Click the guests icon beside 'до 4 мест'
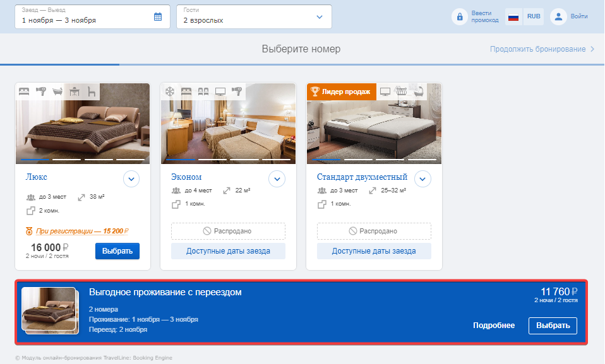 click(176, 191)
